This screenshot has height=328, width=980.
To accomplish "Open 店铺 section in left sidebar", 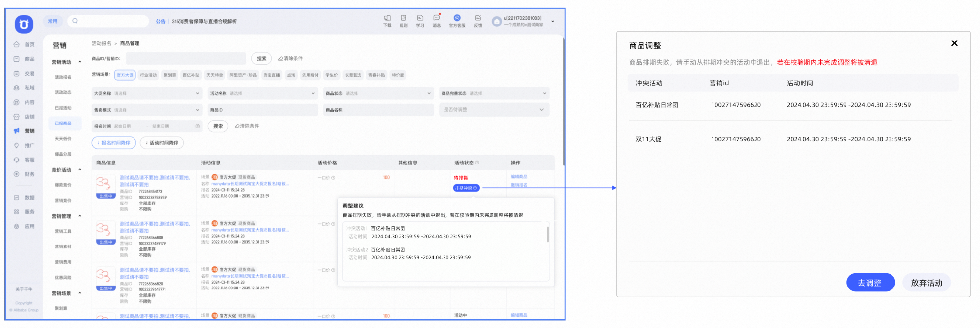I will pos(24,117).
